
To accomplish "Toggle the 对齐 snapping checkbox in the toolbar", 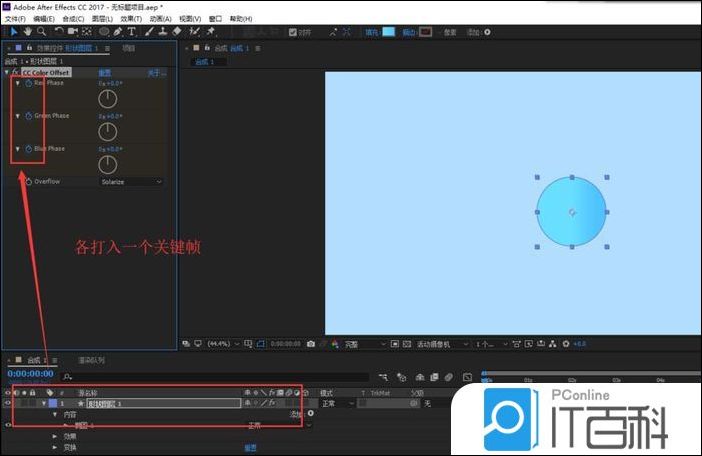I will [x=292, y=31].
